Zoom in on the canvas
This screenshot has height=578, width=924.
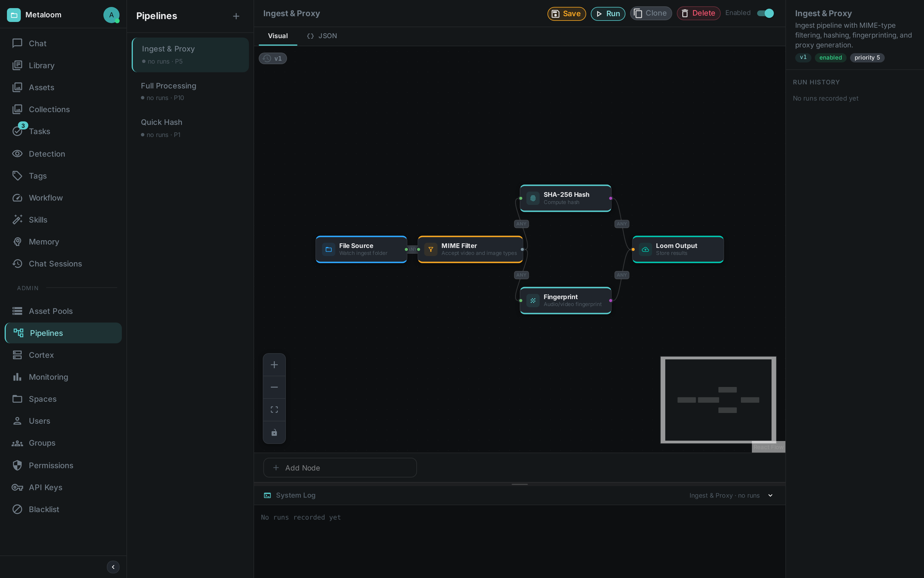coord(274,365)
